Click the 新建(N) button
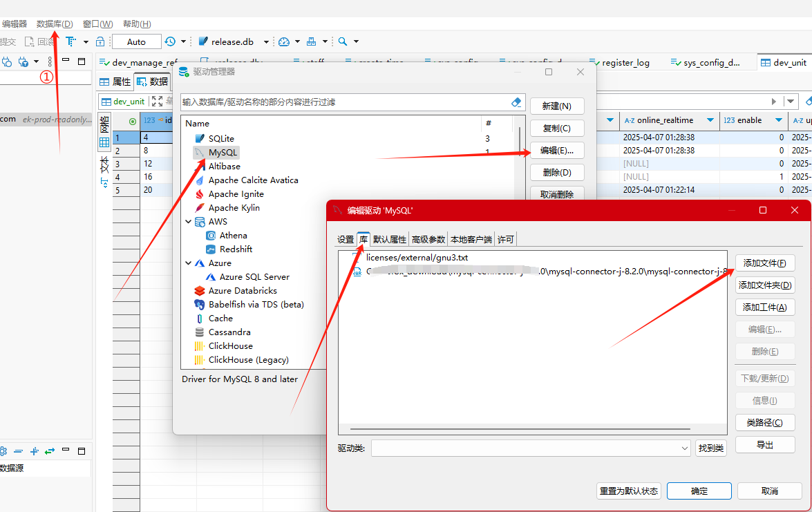The width and height of the screenshot is (812, 512). click(557, 106)
